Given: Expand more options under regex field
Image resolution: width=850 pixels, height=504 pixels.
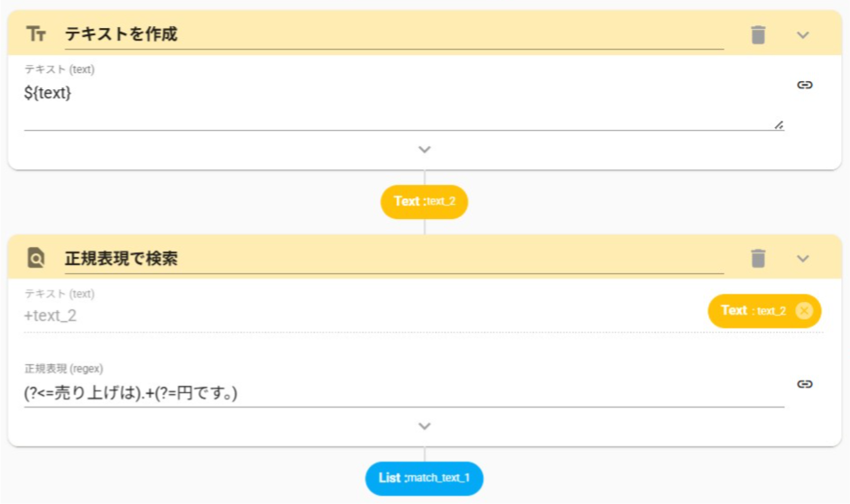Looking at the screenshot, I should (x=425, y=426).
